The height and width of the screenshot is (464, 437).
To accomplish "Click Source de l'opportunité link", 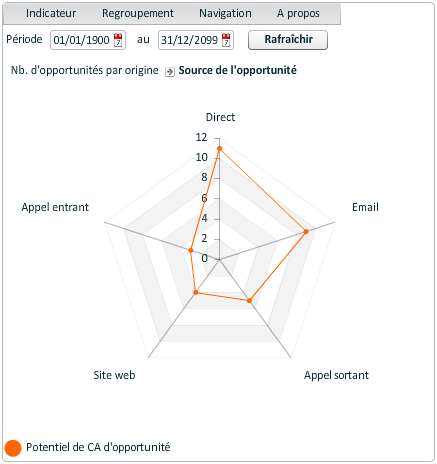I will coord(238,70).
